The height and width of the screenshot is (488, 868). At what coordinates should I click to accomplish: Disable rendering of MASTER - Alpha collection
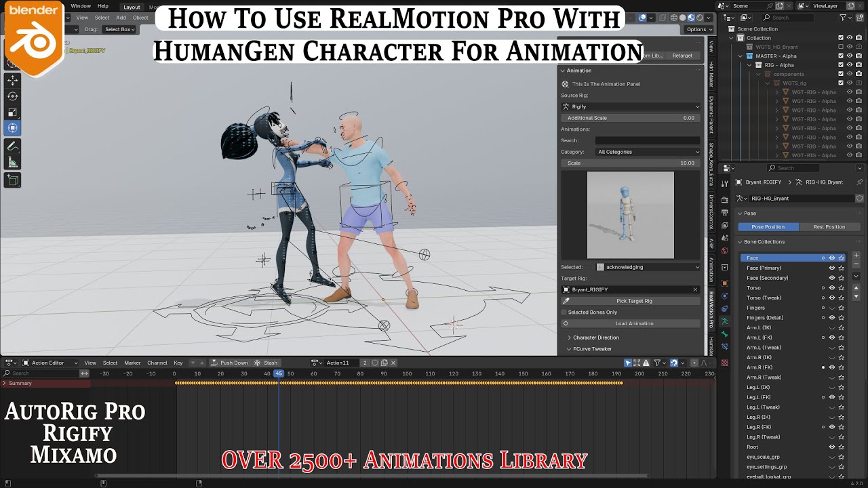coord(859,56)
